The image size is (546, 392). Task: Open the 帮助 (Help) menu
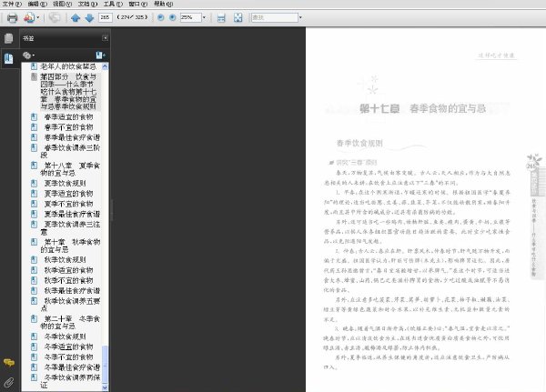coord(163,4)
